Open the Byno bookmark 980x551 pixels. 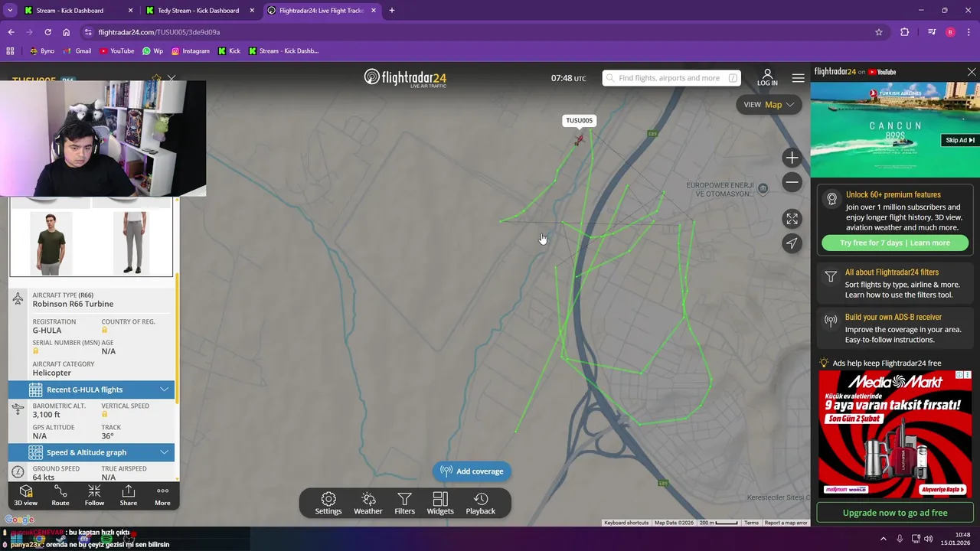pos(41,51)
